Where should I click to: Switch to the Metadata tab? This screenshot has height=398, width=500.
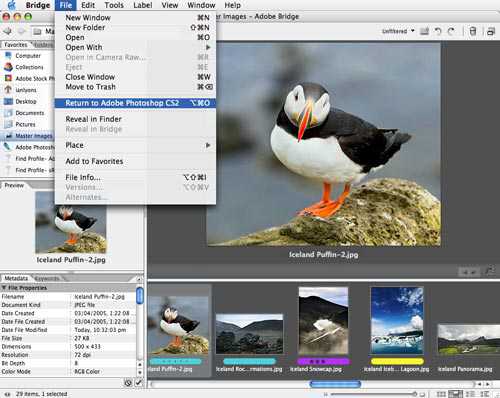[x=16, y=278]
